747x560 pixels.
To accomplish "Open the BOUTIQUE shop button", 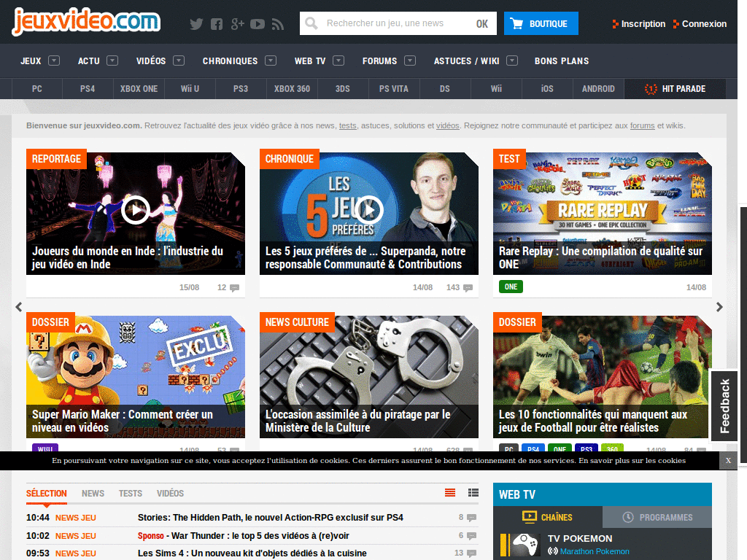I will 541,23.
